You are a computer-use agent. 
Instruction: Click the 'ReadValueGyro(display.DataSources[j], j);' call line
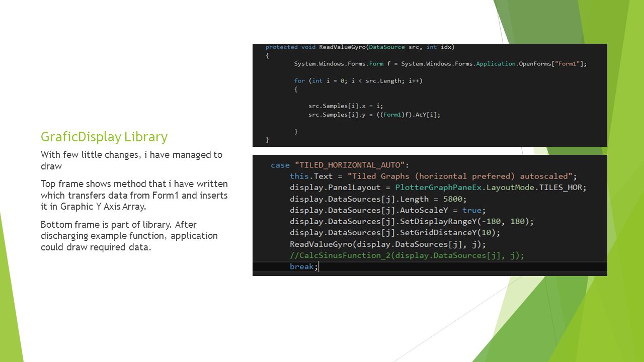388,244
